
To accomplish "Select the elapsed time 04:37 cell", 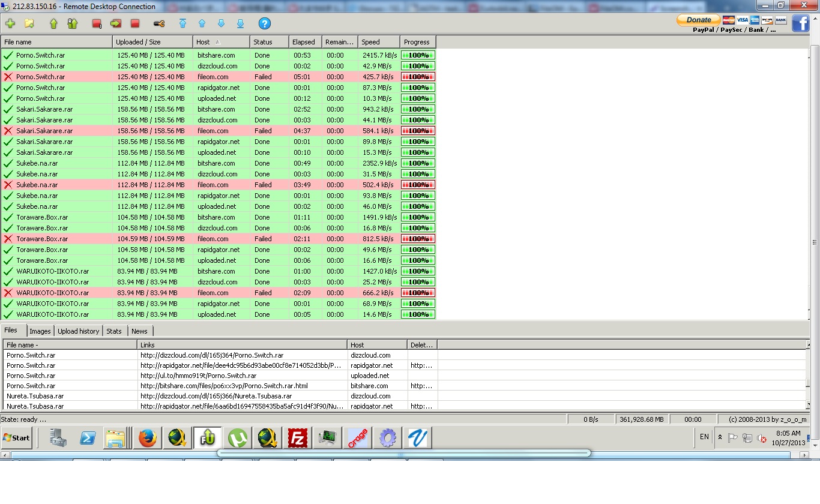I will tap(305, 131).
